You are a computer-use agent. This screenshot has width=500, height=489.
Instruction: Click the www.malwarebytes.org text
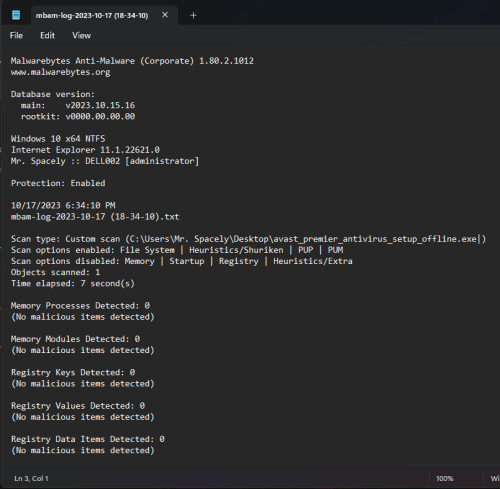[x=60, y=72]
